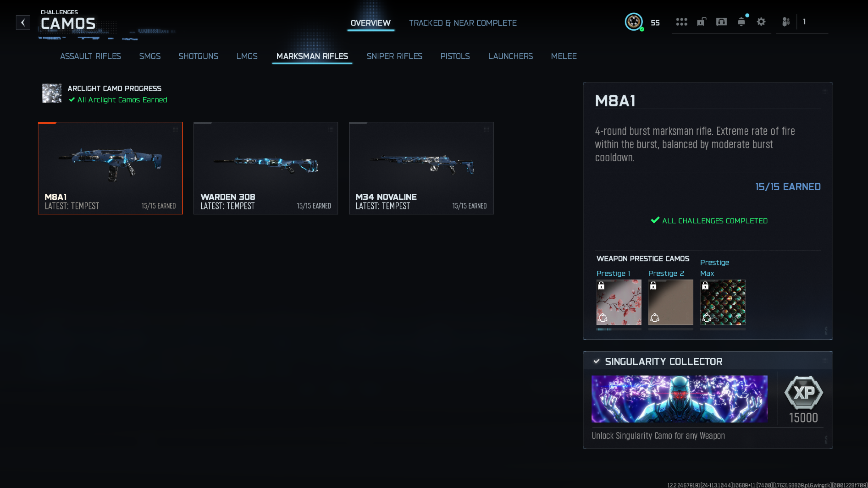Open the Sniper Rifles category tab
This screenshot has height=488, width=868.
[x=394, y=56]
